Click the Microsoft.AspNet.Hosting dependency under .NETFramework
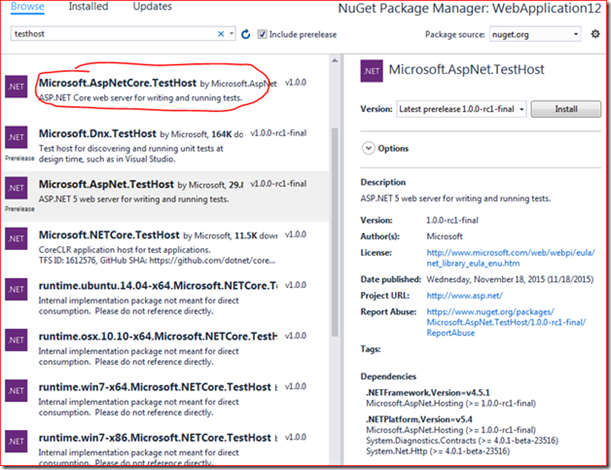The width and height of the screenshot is (611, 470). (x=451, y=403)
